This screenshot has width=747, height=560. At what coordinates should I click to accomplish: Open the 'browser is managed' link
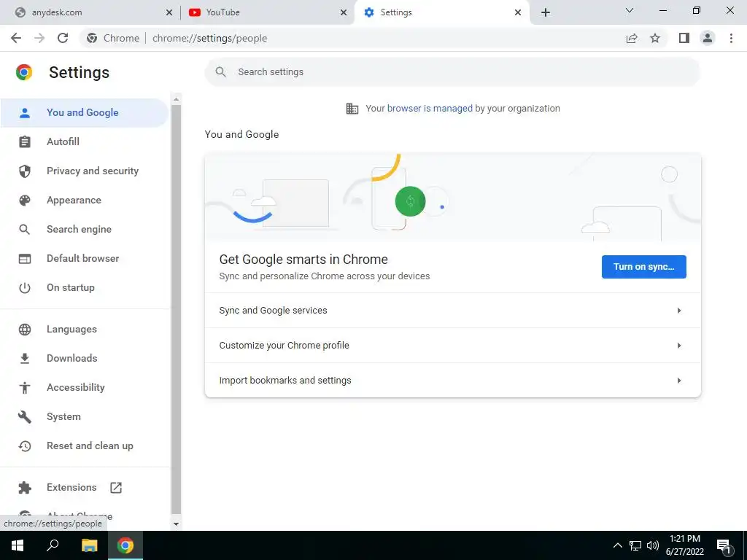click(430, 109)
